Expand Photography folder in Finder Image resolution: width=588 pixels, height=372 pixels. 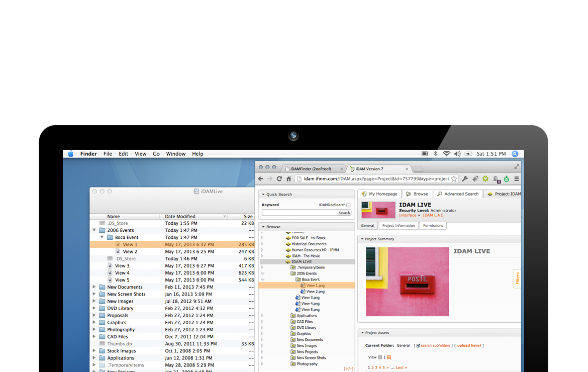(x=94, y=330)
